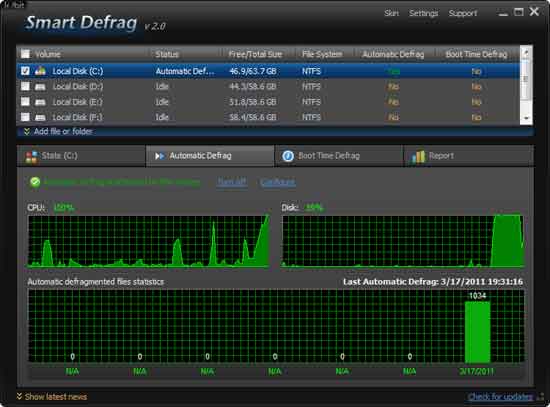Click the 1034 green statistics bar
Viewport: 550px width, 407px height.
[477, 332]
